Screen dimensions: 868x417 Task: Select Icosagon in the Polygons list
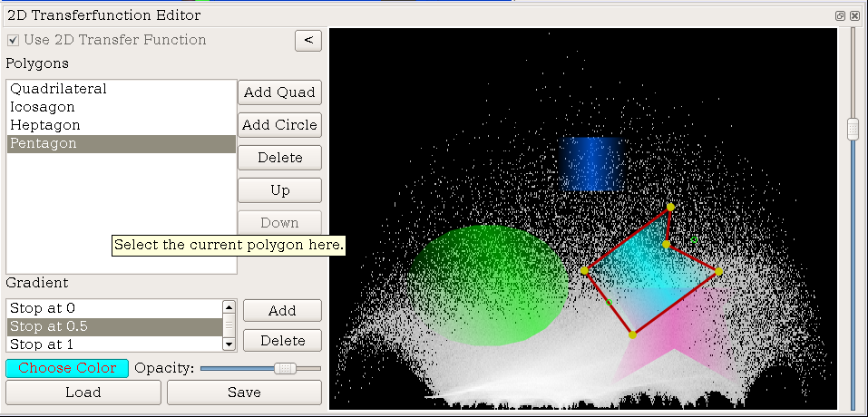point(122,107)
